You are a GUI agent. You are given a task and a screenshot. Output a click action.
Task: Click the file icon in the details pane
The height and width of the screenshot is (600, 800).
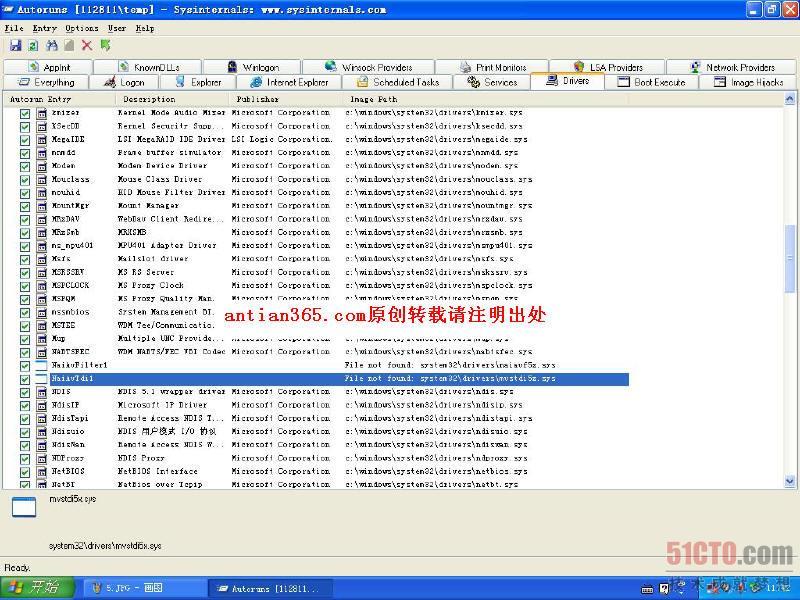(24, 507)
